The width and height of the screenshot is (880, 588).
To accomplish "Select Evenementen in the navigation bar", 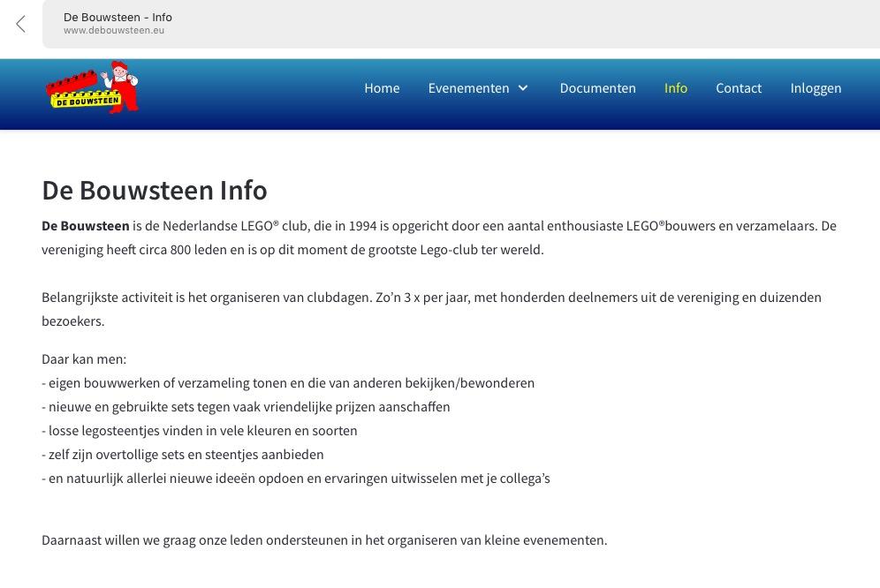I will (x=468, y=88).
